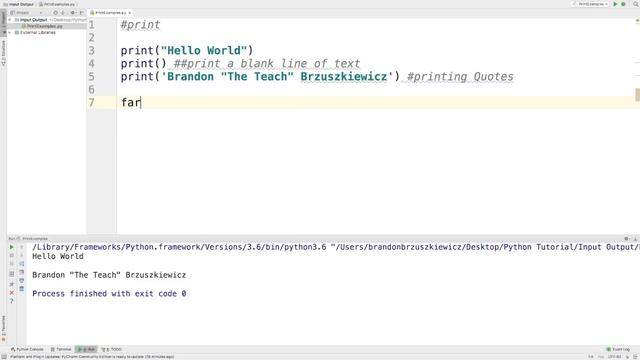Rerun the program from the Run panel
The width and height of the screenshot is (640, 360).
click(11, 247)
